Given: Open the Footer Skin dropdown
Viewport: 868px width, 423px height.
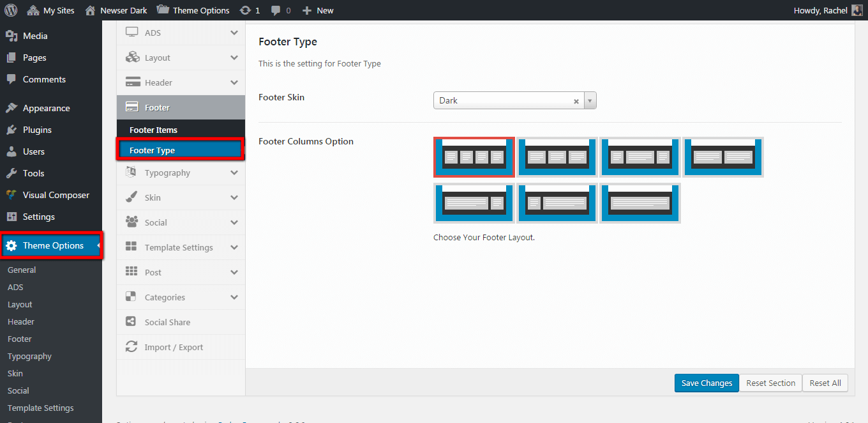Looking at the screenshot, I should click(515, 100).
